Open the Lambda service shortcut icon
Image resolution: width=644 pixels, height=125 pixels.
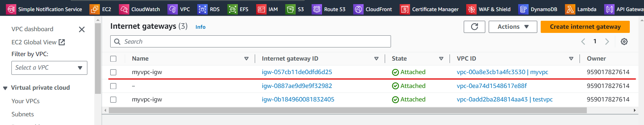(x=570, y=9)
